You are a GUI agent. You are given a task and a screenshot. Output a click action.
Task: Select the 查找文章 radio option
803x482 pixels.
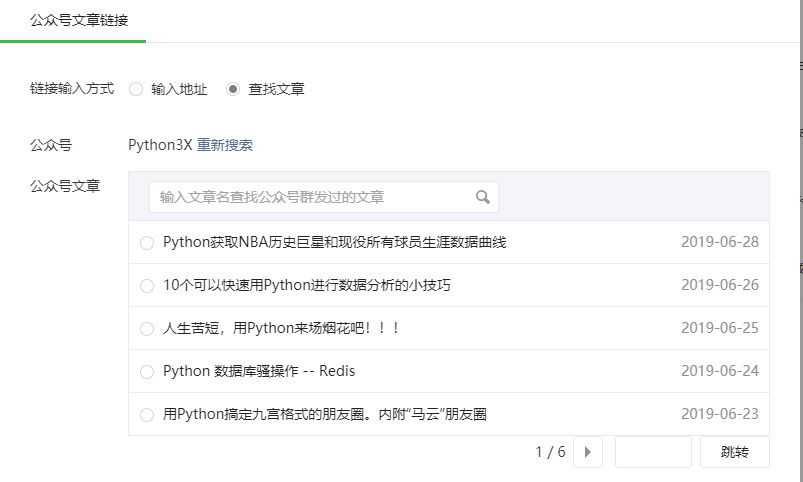233,89
